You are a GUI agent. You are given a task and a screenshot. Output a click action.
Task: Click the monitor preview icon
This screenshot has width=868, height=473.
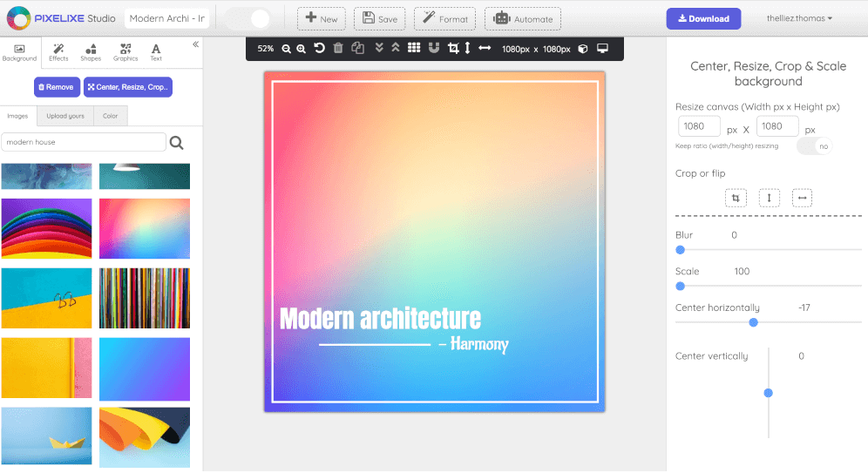602,49
